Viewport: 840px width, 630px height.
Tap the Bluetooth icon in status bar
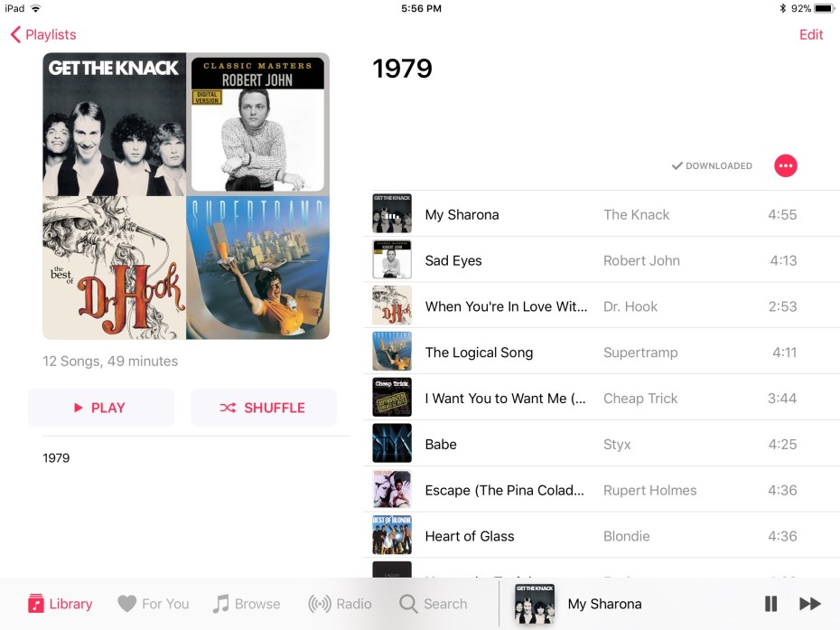tap(782, 8)
